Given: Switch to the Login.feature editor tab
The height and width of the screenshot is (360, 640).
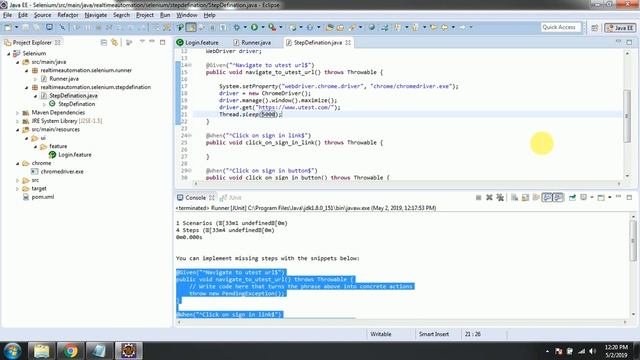Looking at the screenshot, I should pyautogui.click(x=198, y=42).
